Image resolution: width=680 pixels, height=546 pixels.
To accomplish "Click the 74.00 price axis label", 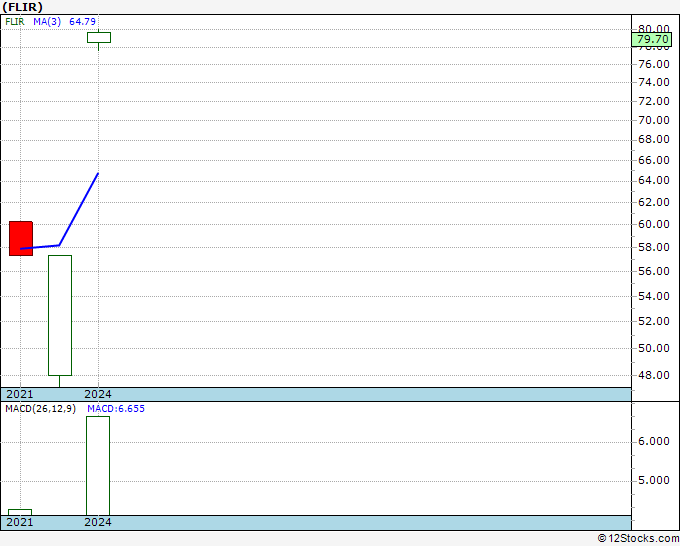I will click(x=654, y=82).
